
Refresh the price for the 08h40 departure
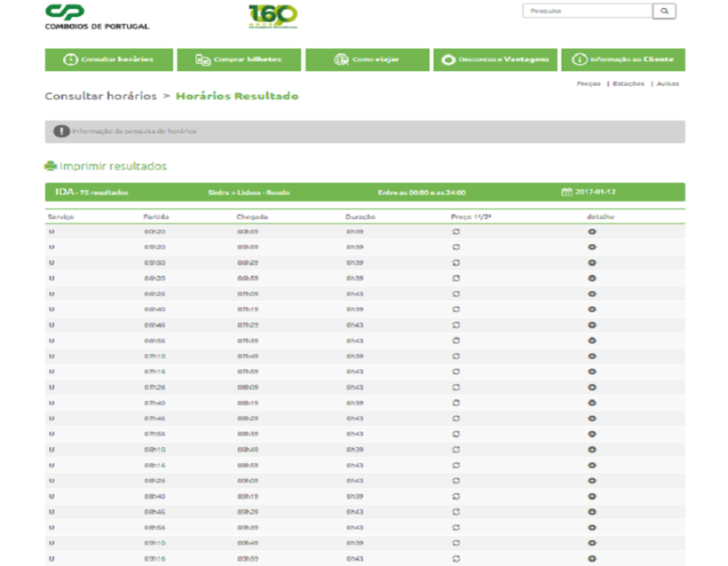456,496
